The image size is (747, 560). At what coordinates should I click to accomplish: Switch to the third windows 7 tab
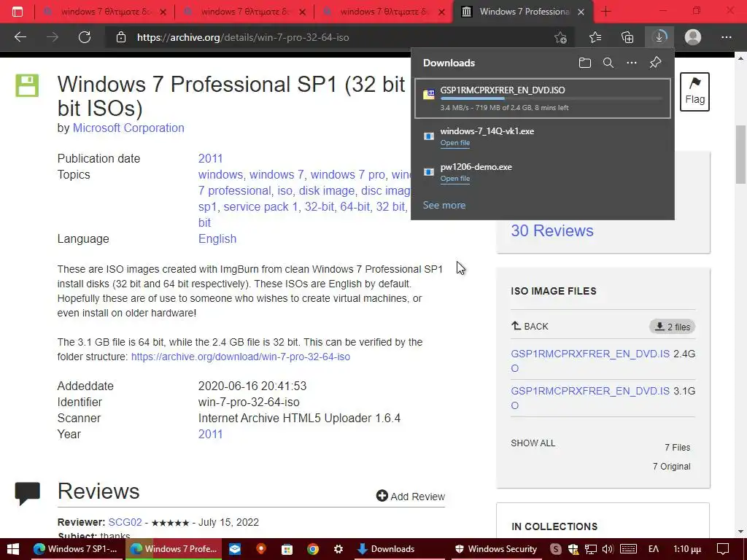[384, 12]
